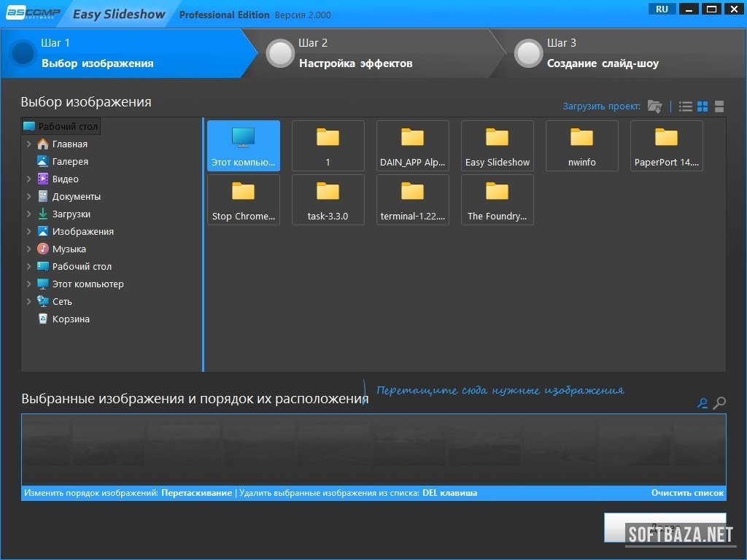747x560 pixels.
Task: Open the DAIN_APP Alpha folder
Action: [x=413, y=146]
